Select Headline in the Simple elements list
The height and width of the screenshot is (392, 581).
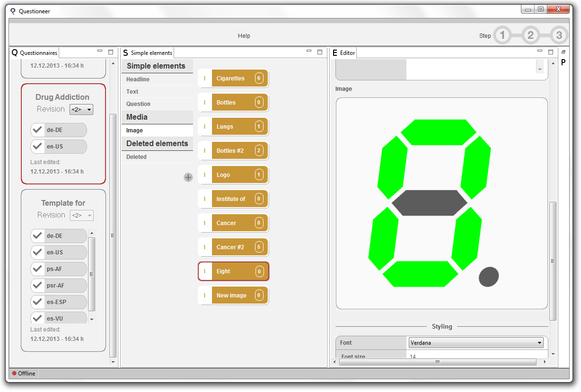(157, 79)
